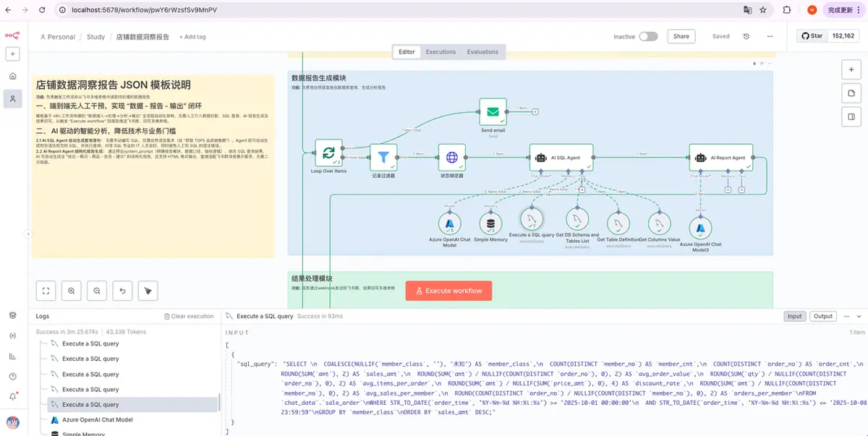The image size is (868, 436).
Task: Toggle the workflow Inactive switch
Action: pos(648,36)
